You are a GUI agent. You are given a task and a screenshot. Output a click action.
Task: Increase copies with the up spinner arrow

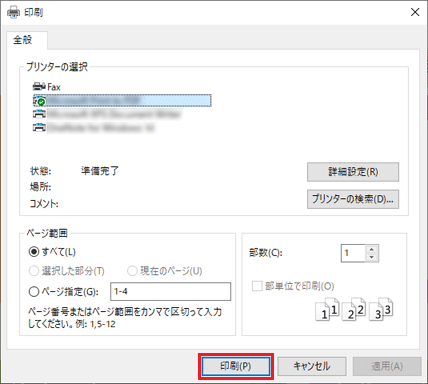(372, 249)
